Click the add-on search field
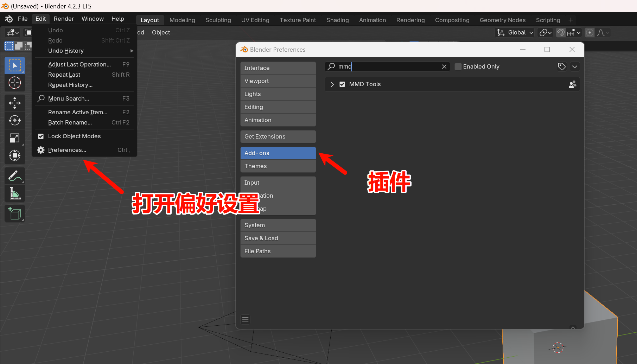The width and height of the screenshot is (637, 364). (387, 67)
